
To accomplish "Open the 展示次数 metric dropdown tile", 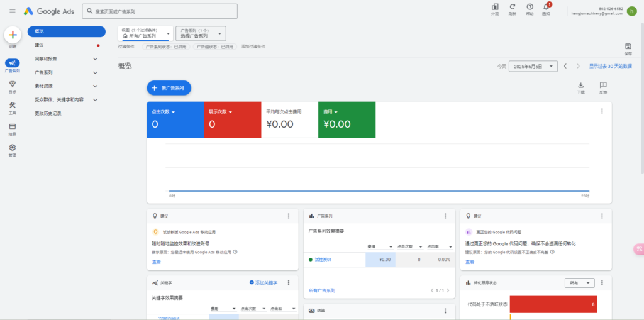I will click(x=233, y=119).
